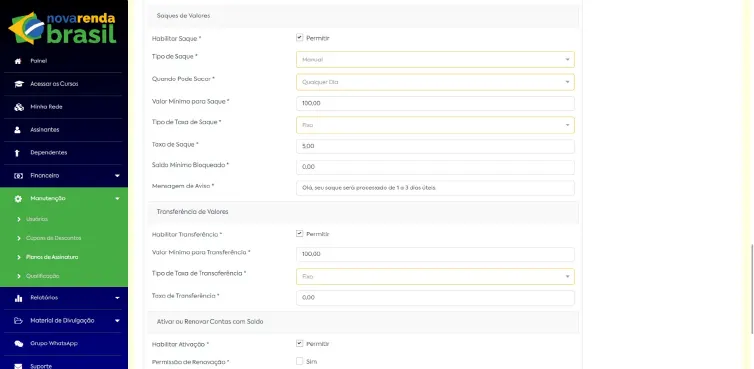Click the chevron icon beside Planos de Assinatura
The image size is (754, 369).
coord(19,257)
